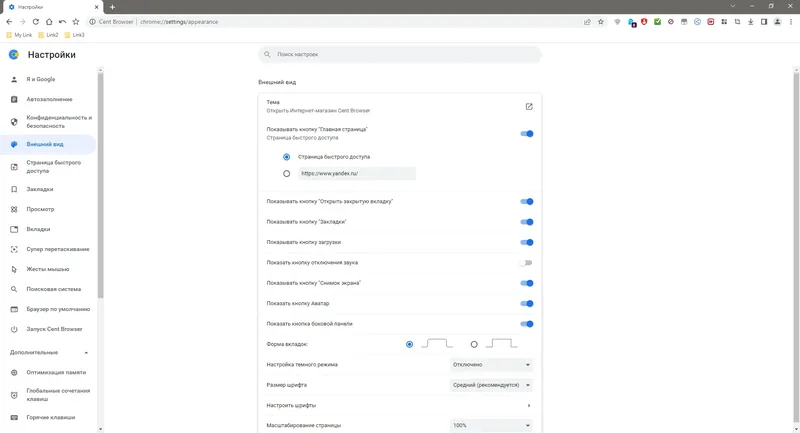Select Вкладки item in sidebar menu

pos(38,229)
